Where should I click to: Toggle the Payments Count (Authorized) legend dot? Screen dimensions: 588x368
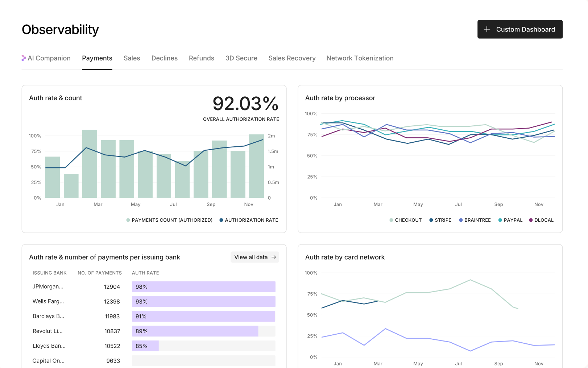128,220
